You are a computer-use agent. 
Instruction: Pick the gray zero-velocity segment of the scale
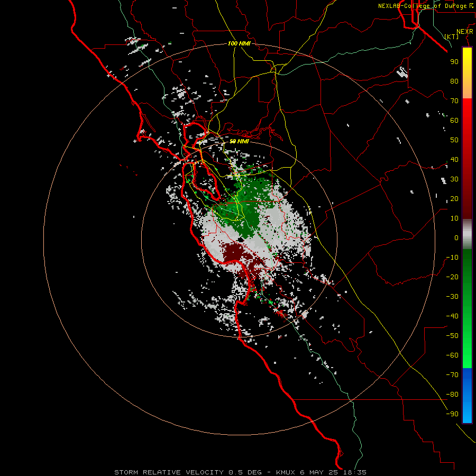coord(467,234)
